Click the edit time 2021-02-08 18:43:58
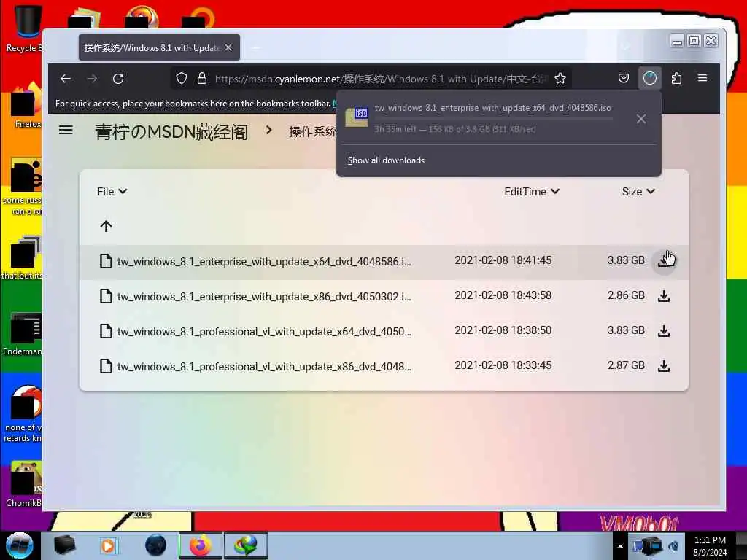Viewport: 747px width, 560px height. [503, 295]
